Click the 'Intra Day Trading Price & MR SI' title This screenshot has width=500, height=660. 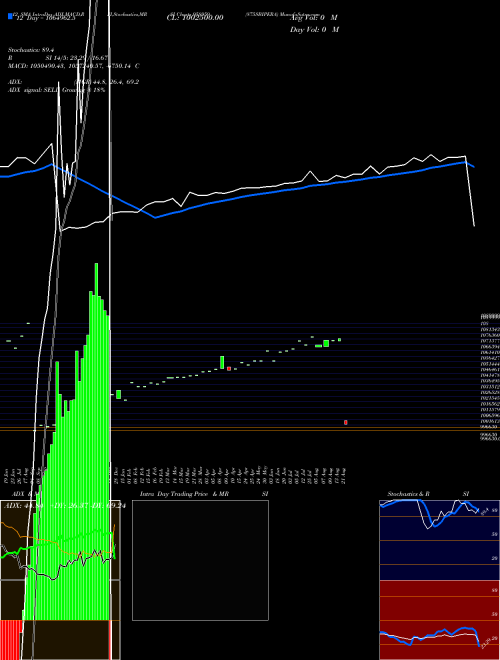(x=204, y=494)
